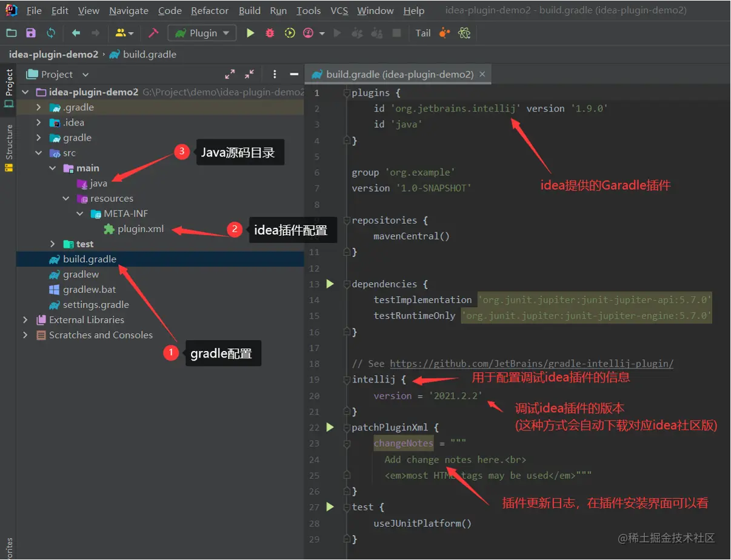Expand the .idea folder
Screen dimensions: 731x560
[x=39, y=122]
